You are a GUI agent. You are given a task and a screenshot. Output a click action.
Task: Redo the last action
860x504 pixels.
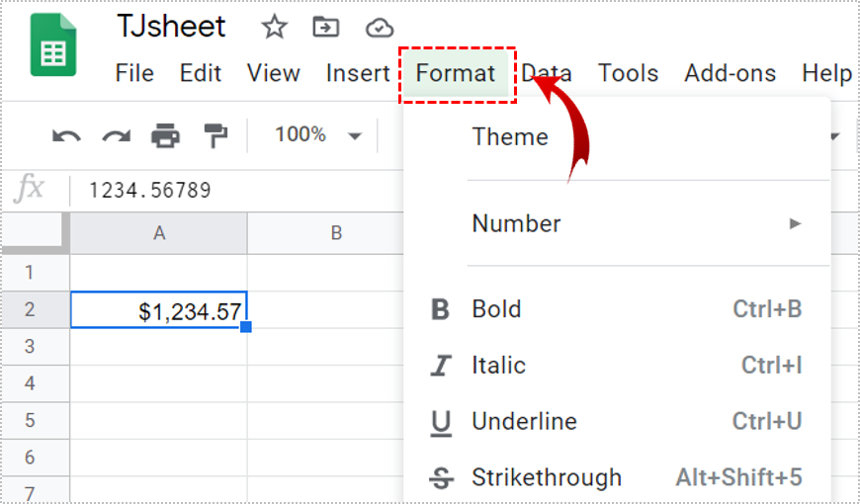point(116,135)
